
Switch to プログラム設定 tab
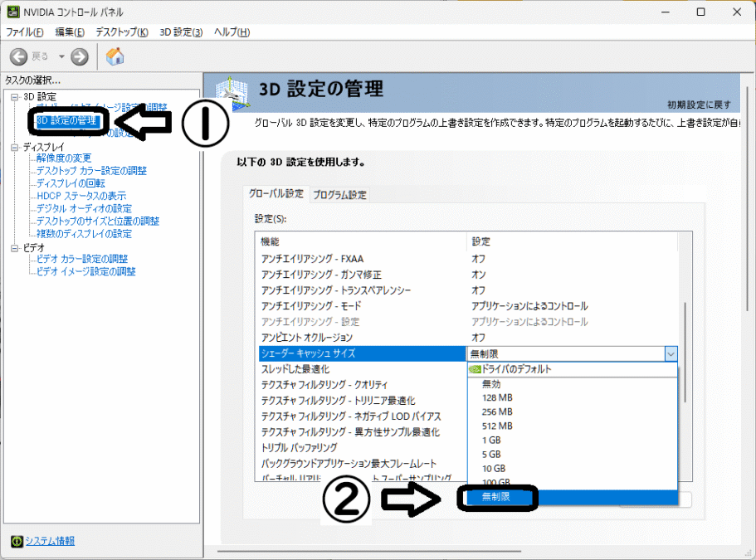pos(339,195)
